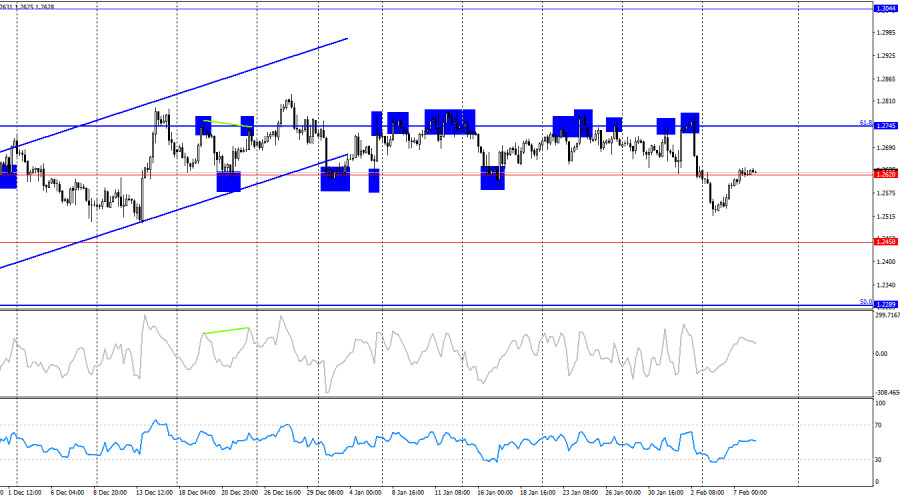Click the 29 Dec 08:00 time label
Screen dimensions: 900x500
point(325,493)
